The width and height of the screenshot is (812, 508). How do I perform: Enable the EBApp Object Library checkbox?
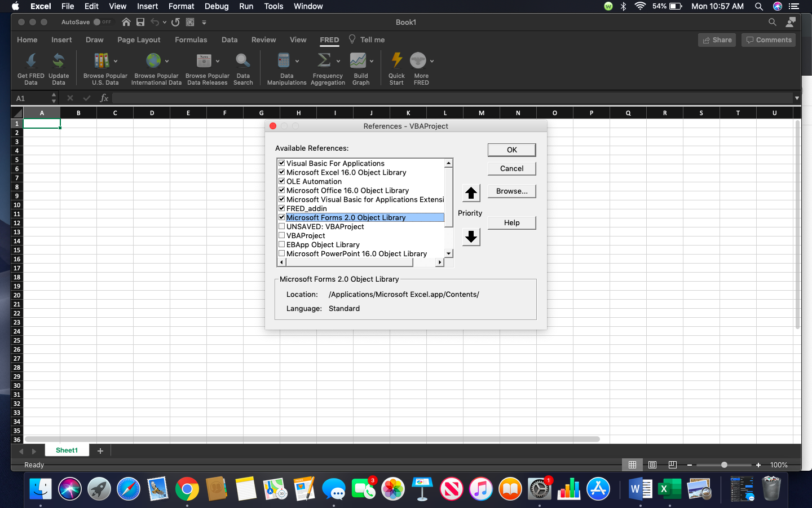coord(282,244)
